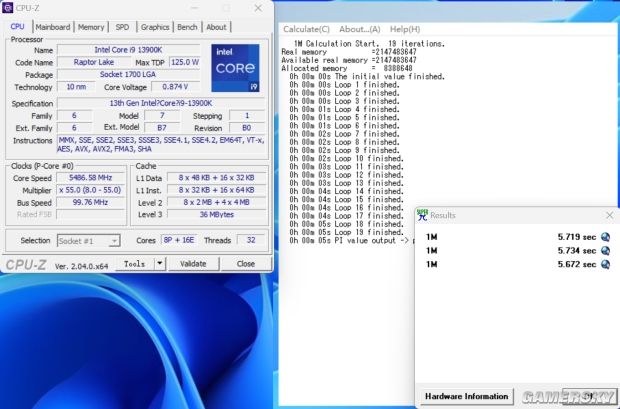
Task: Switch to the Mainboard tab
Action: click(x=53, y=27)
